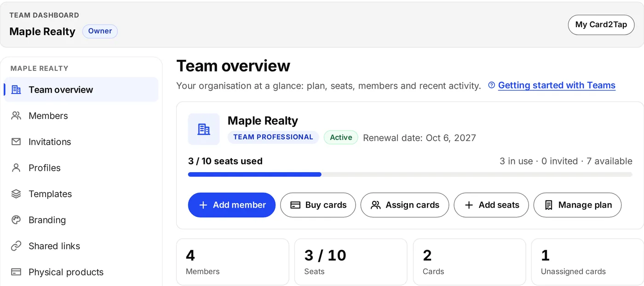
Task: Open the 2 Cards stat card
Action: (x=469, y=262)
